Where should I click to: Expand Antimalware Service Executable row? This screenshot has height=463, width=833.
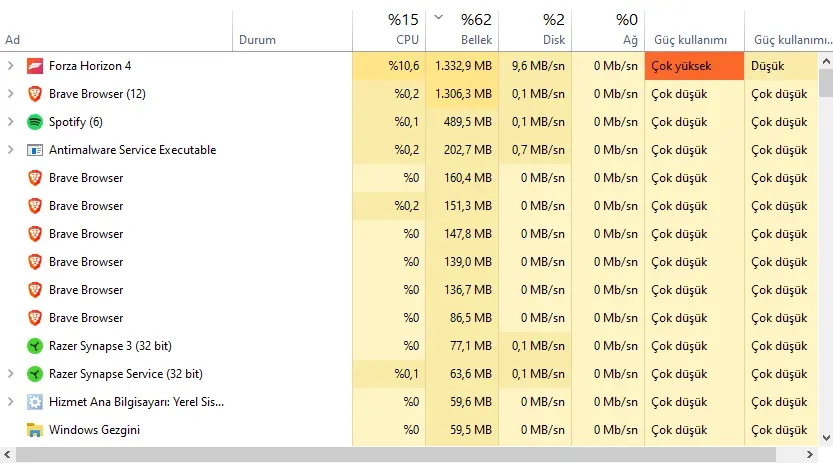coord(11,150)
